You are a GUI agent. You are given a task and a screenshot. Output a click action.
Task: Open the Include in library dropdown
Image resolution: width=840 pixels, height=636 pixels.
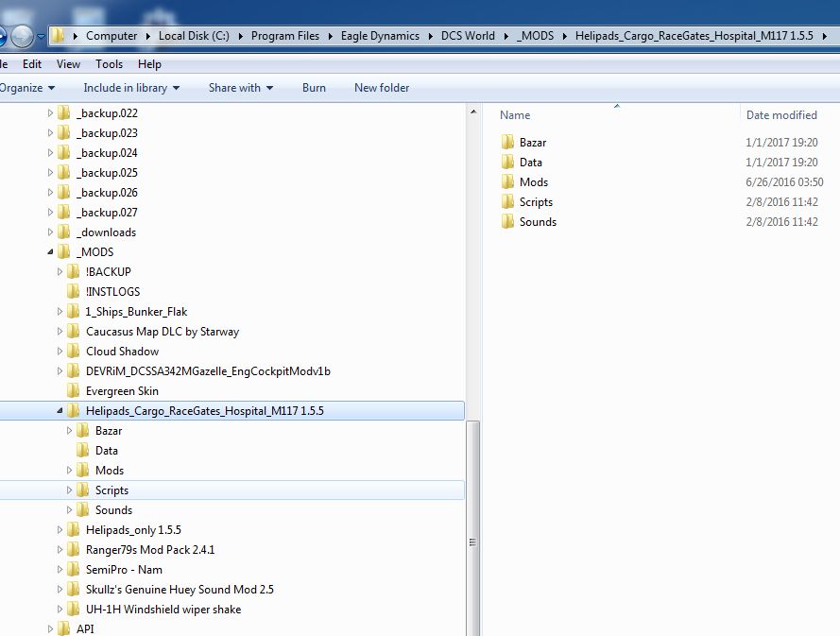point(131,88)
